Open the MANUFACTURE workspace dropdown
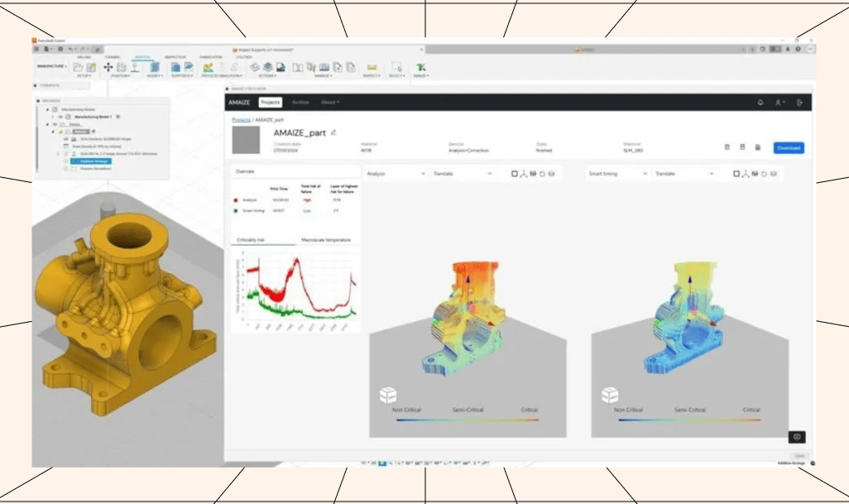Image resolution: width=849 pixels, height=504 pixels. [51, 66]
